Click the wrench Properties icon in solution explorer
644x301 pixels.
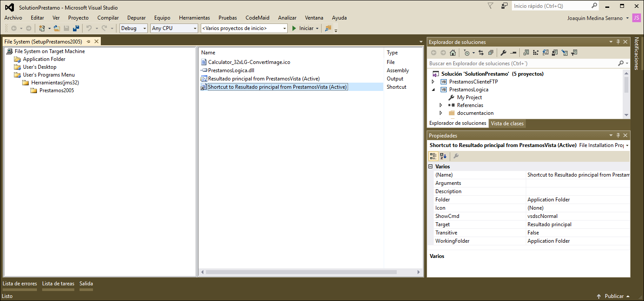coord(504,53)
